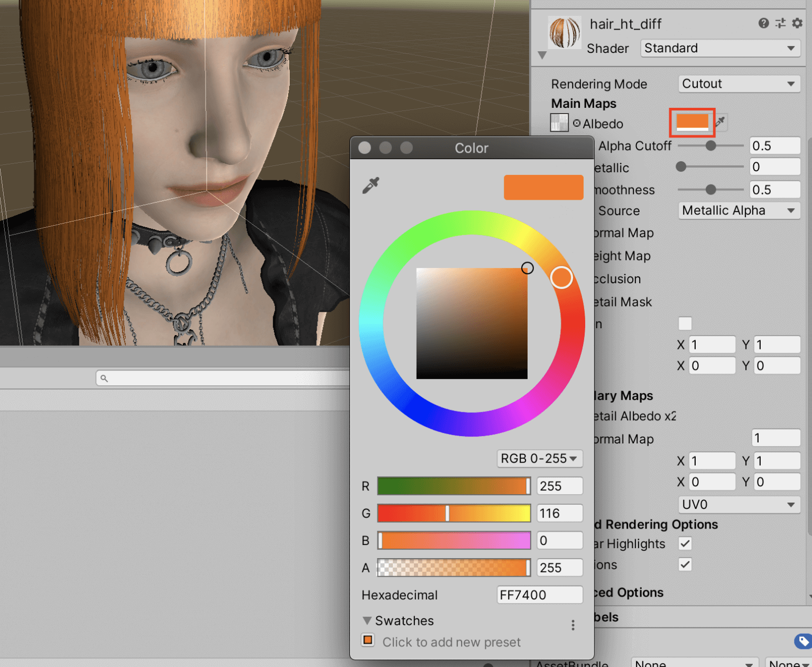Open the Swatches three-dot options menu

pyautogui.click(x=573, y=625)
